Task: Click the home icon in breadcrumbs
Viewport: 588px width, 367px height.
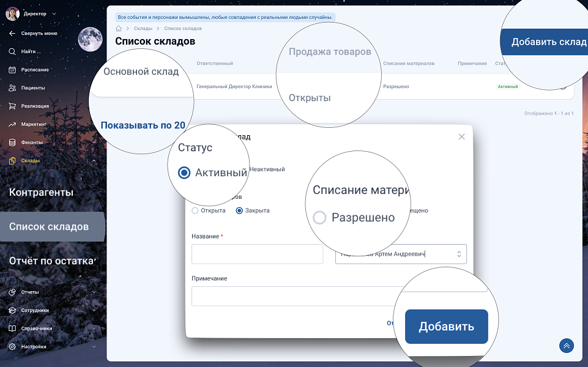Action: (x=118, y=29)
